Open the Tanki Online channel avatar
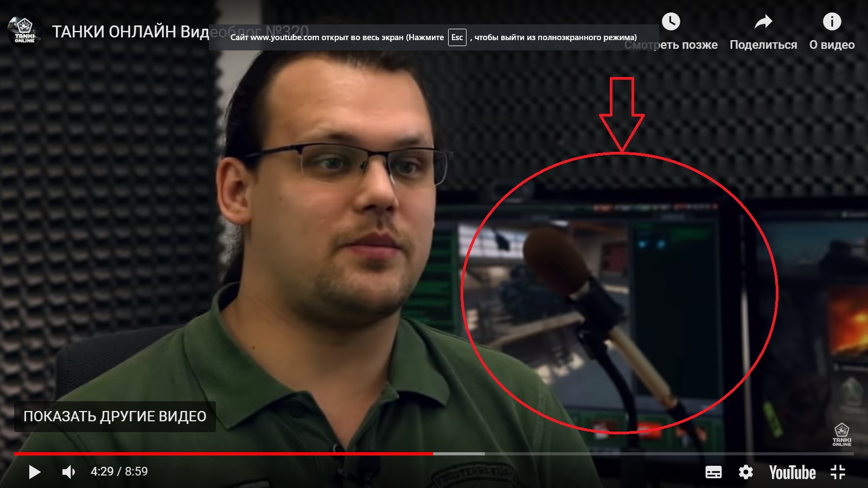The image size is (868, 488). pyautogui.click(x=24, y=31)
